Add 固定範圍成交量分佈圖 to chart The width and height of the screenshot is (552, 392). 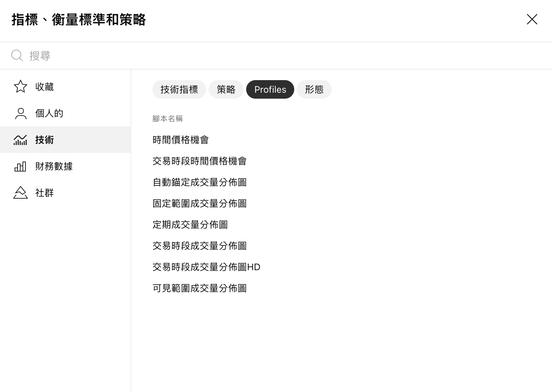pyautogui.click(x=199, y=204)
